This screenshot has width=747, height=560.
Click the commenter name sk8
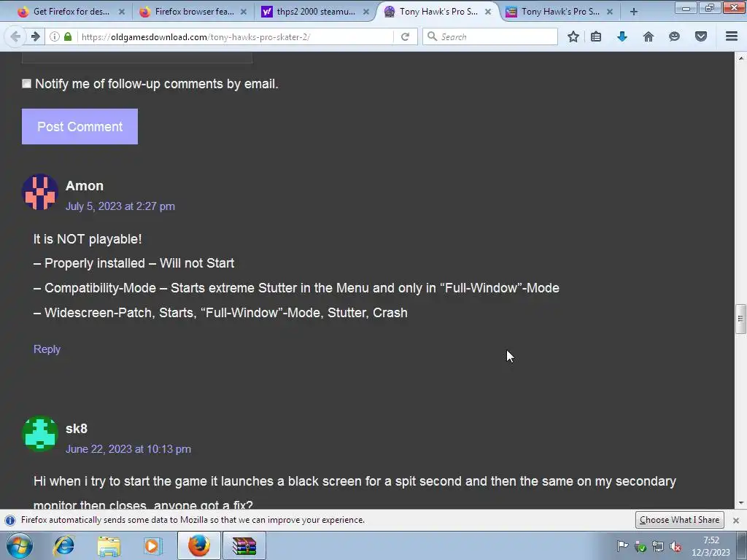76,429
